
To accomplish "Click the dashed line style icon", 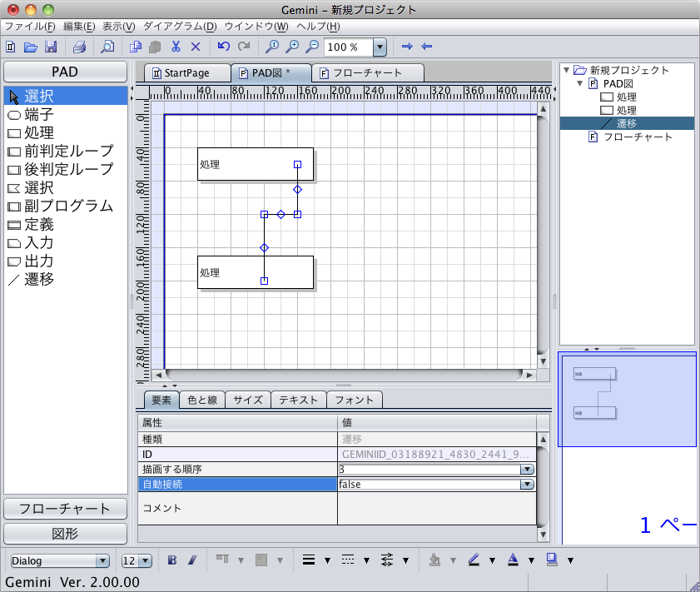I will [348, 560].
